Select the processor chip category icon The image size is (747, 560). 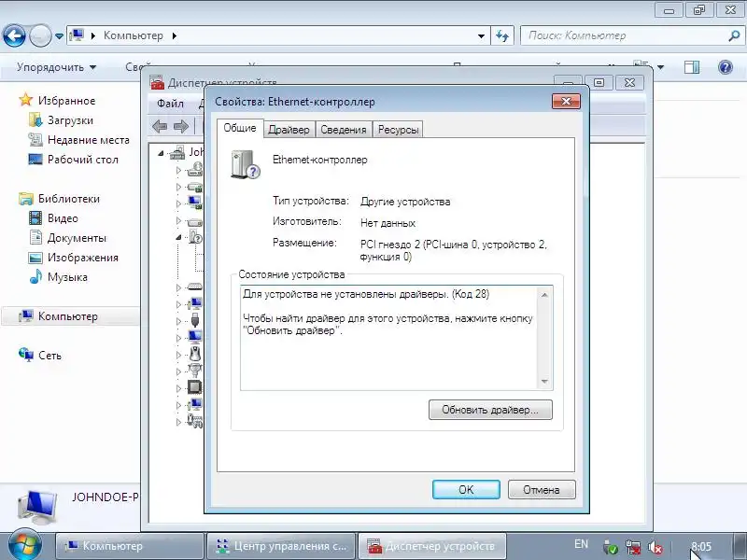(x=195, y=387)
